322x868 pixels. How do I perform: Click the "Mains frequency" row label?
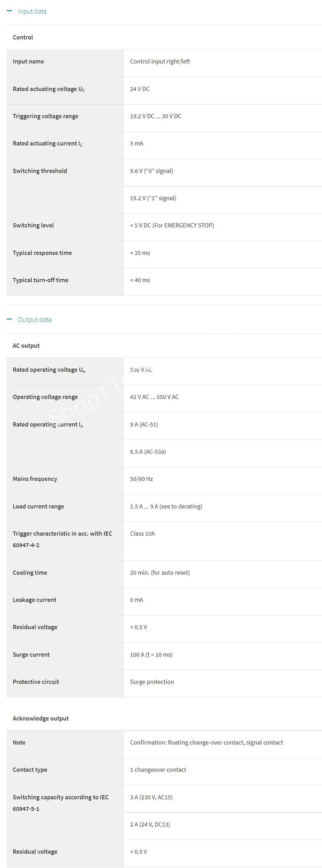click(x=35, y=479)
